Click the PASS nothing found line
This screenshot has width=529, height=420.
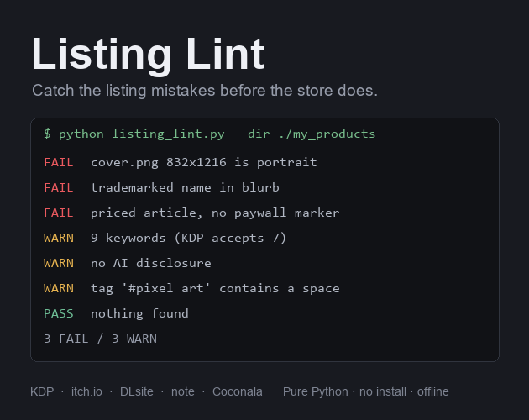pyautogui.click(x=116, y=313)
